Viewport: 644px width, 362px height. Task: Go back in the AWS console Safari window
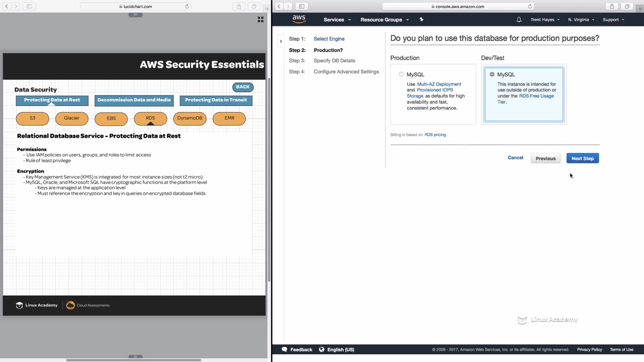click(x=279, y=7)
